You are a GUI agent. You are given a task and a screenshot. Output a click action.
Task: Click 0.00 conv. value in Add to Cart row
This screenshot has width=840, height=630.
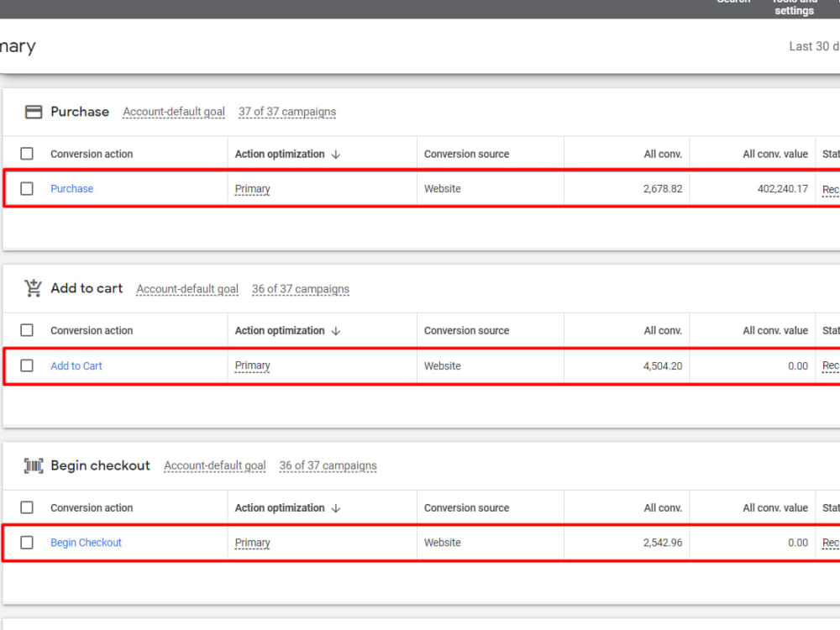(798, 366)
